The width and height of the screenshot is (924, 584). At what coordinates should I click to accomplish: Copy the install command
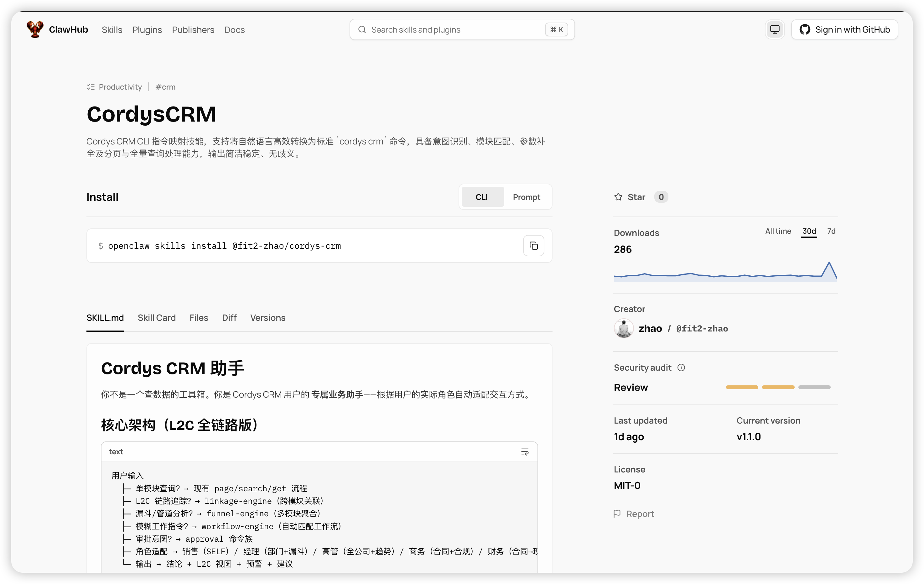pos(533,246)
